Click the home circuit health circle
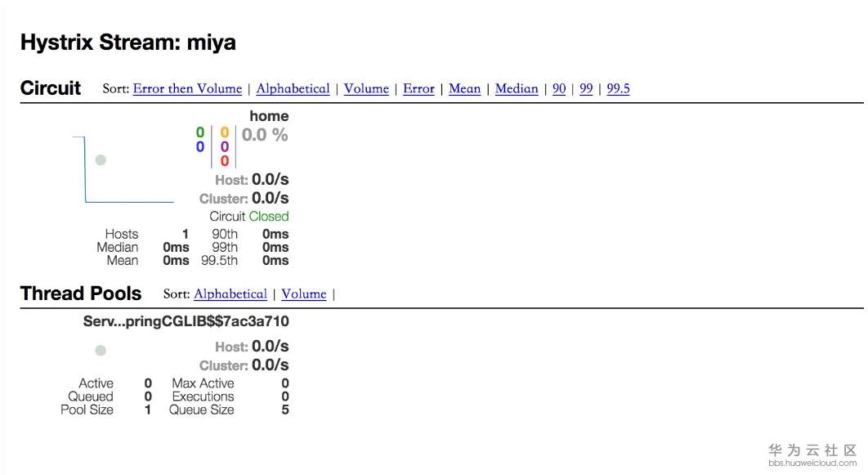Screen dimensions: 868x475 pos(101,160)
